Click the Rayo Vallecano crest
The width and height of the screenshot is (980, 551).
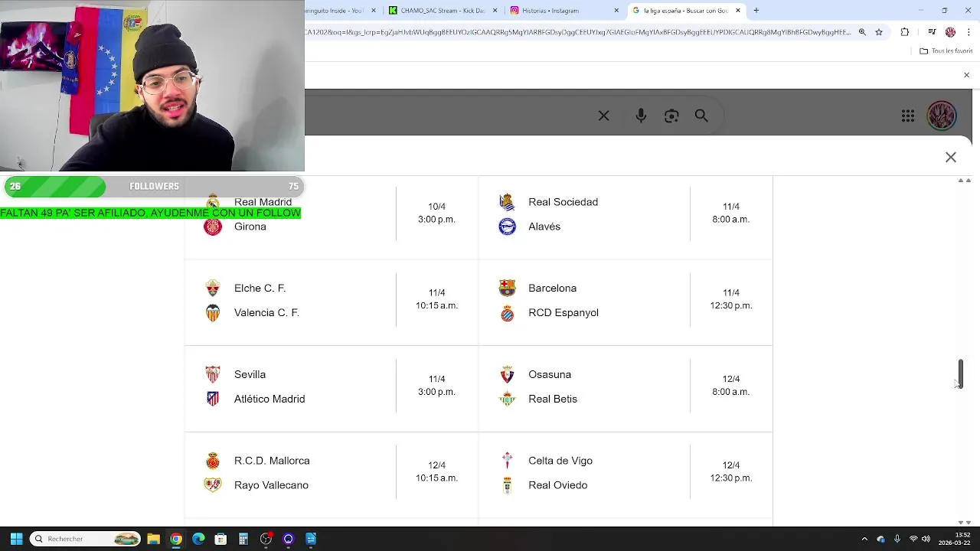213,485
